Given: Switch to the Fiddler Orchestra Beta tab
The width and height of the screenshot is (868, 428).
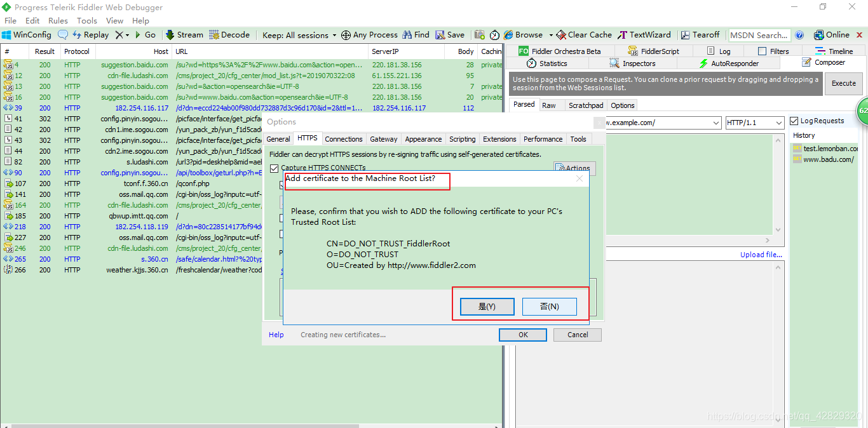Looking at the screenshot, I should 559,51.
